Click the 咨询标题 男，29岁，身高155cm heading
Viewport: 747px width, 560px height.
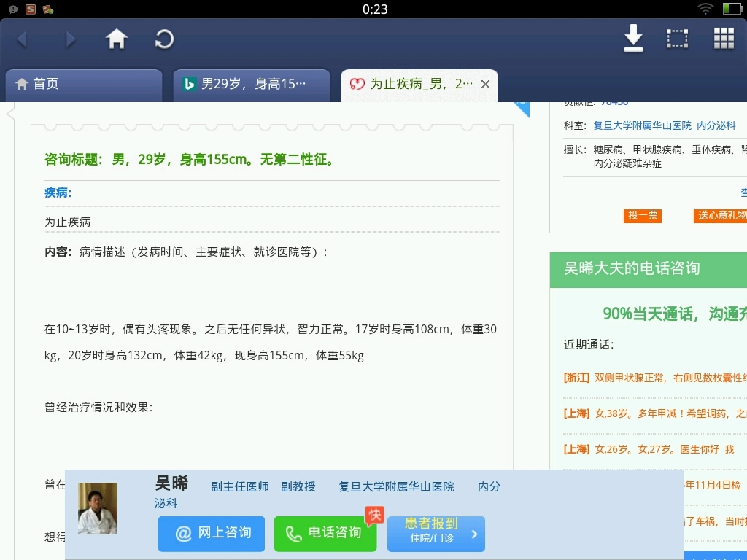pos(190,159)
